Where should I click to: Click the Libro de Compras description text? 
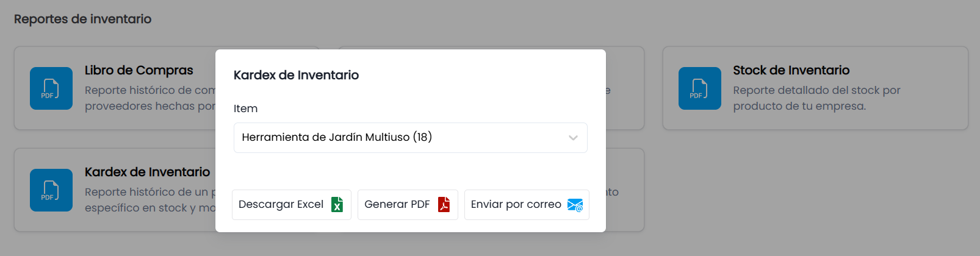click(150, 98)
